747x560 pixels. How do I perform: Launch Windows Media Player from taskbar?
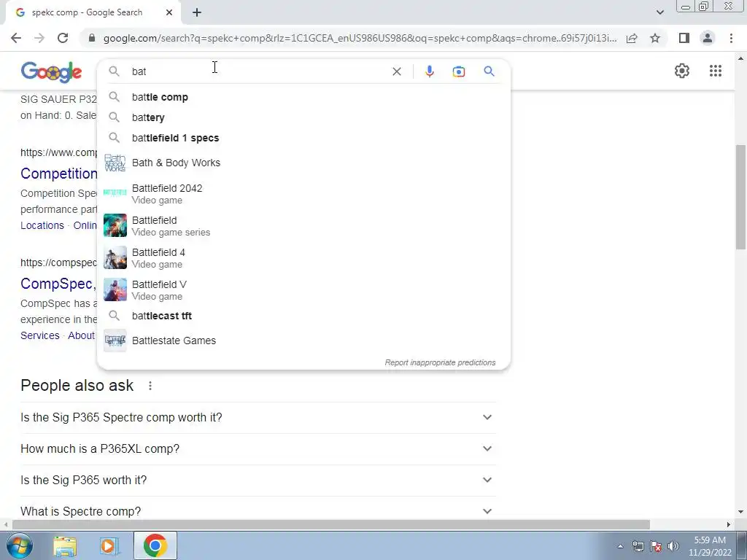[x=109, y=546]
